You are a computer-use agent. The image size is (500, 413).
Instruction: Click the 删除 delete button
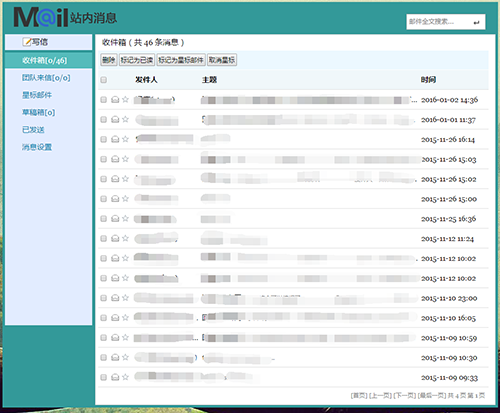(x=109, y=60)
